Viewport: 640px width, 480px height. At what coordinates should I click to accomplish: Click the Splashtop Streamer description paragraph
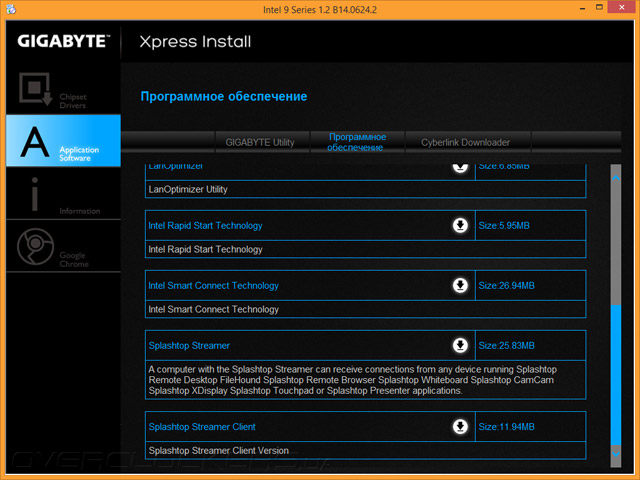click(353, 380)
